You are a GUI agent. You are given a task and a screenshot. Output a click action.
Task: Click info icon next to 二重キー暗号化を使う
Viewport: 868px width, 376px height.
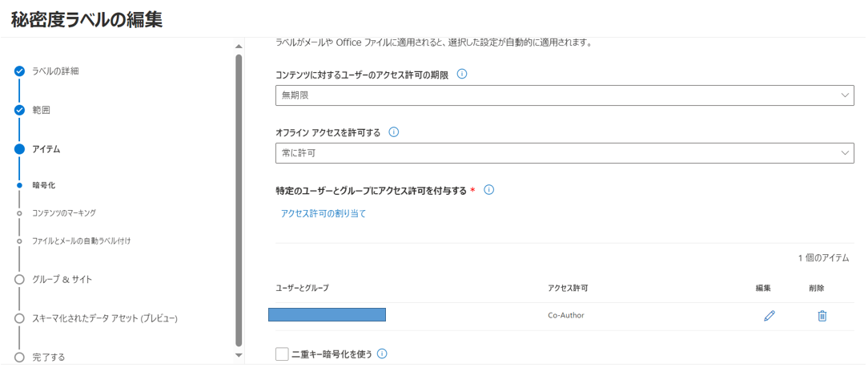tap(382, 354)
